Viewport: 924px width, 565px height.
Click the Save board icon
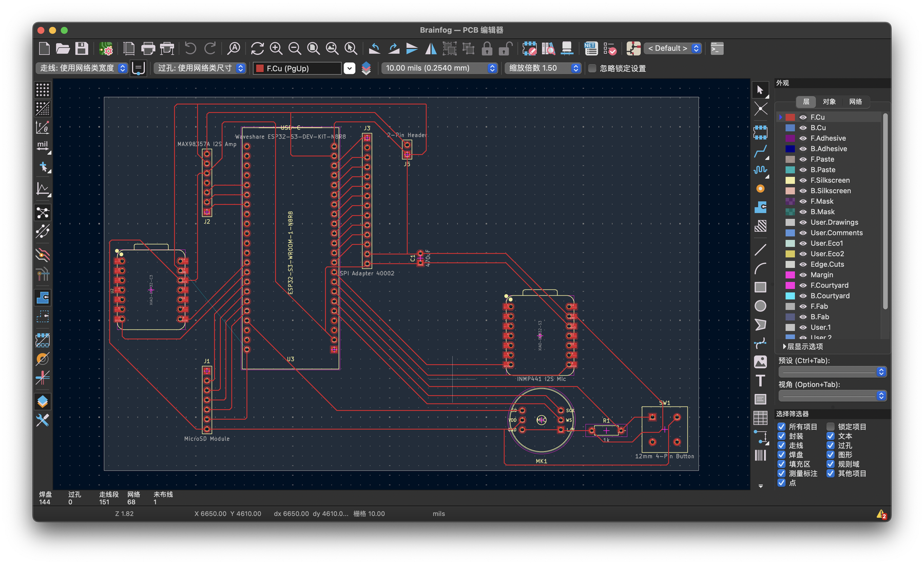pos(82,49)
